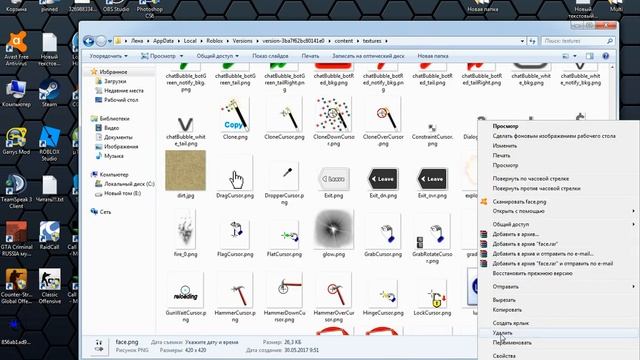Choose Свойства in context menu
This screenshot has width=640, height=360.
click(x=559, y=356)
